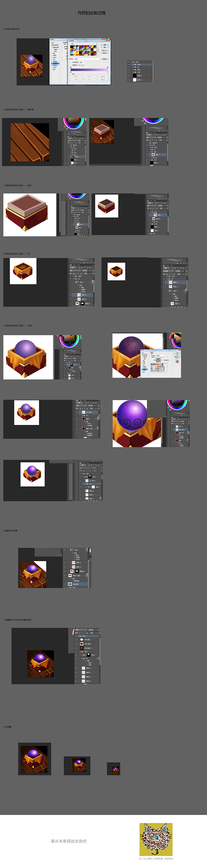Toggle eye icon of 底盘 副本 layer in step 6

tap(65, 584)
